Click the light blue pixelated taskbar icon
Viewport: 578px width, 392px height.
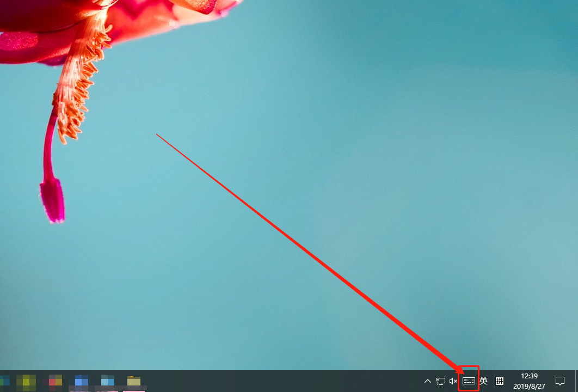(108, 381)
